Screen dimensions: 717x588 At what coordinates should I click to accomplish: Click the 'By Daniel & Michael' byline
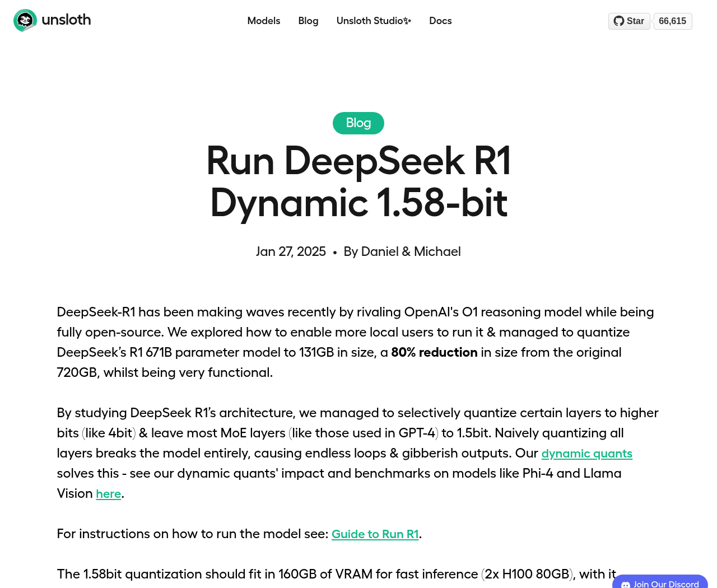402,251
